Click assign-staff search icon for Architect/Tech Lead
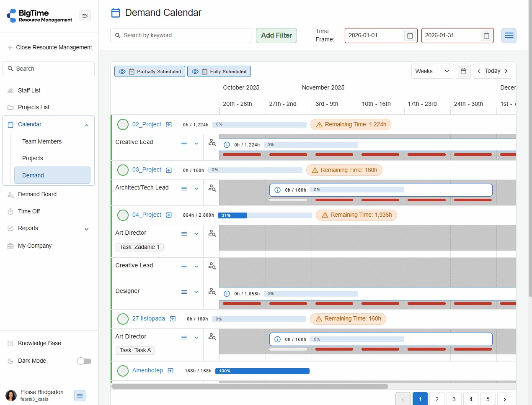This screenshot has height=405, width=532. pyautogui.click(x=212, y=188)
